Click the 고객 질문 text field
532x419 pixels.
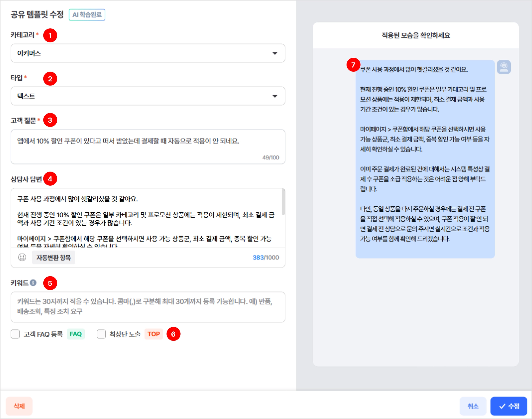point(148,146)
